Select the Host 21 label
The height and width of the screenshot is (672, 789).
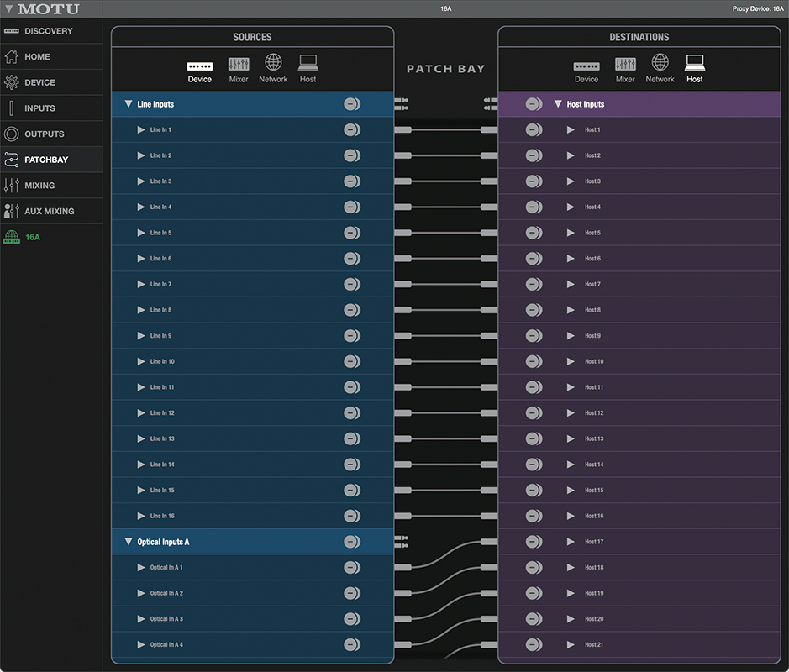[x=594, y=645]
